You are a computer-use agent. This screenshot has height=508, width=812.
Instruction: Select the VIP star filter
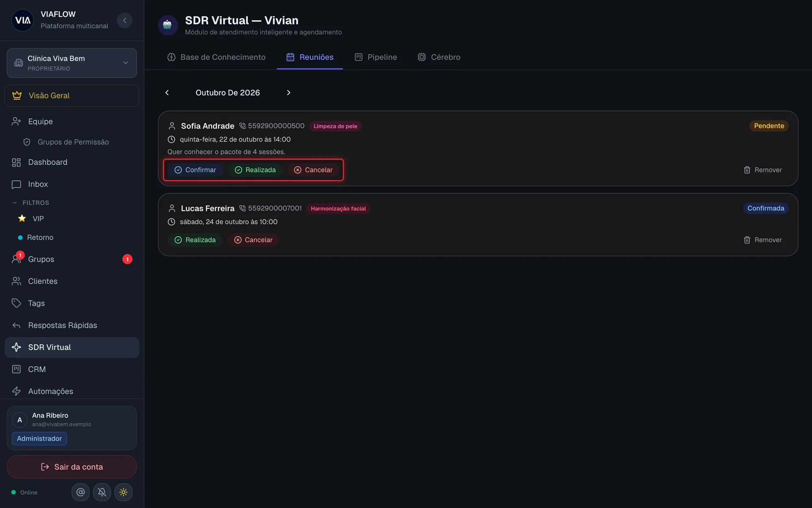(31, 219)
